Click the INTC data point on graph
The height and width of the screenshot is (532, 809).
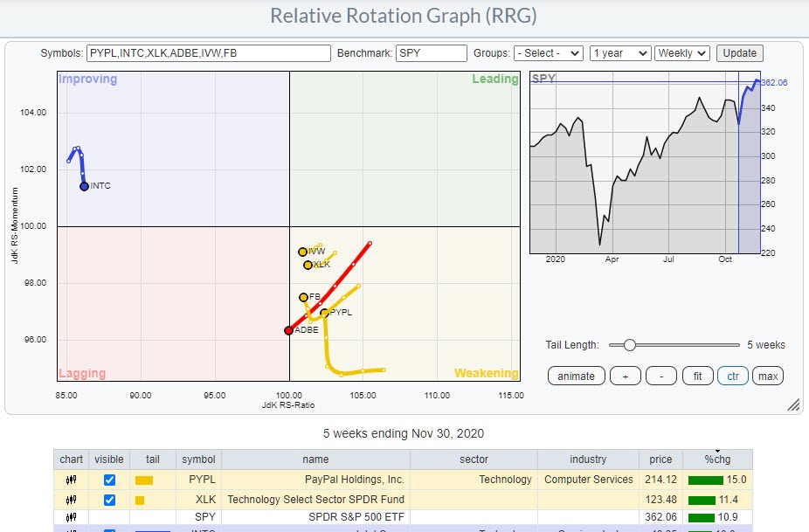click(84, 186)
